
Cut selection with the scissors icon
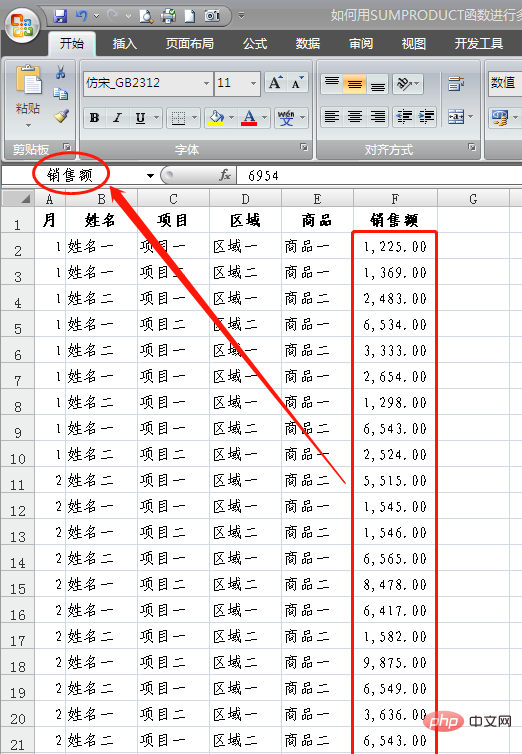pos(61,73)
